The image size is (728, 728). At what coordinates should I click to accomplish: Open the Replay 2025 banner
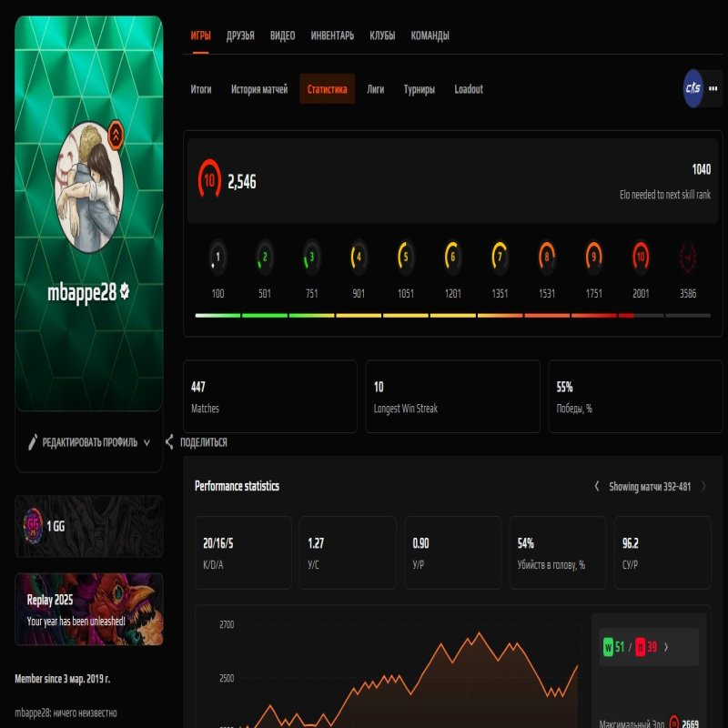pyautogui.click(x=89, y=610)
